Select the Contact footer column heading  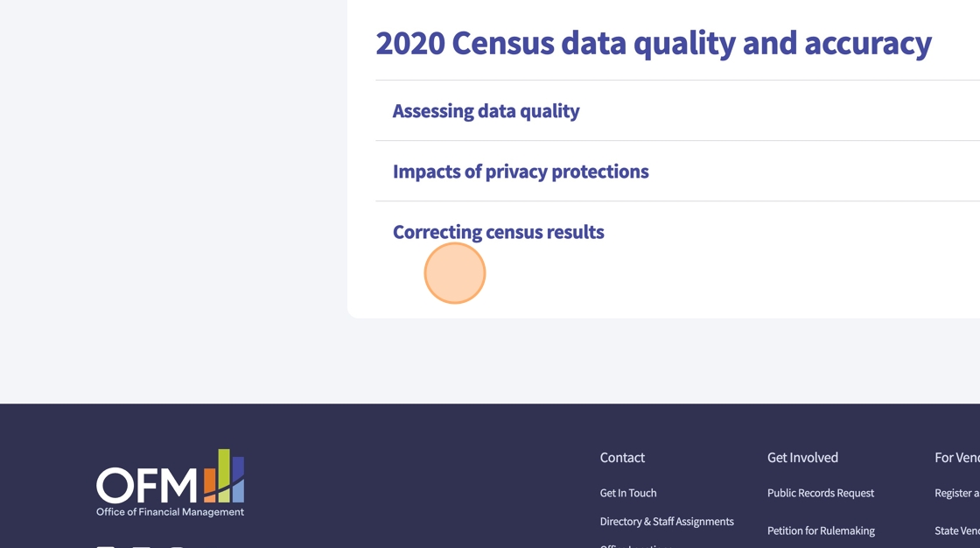(x=622, y=457)
